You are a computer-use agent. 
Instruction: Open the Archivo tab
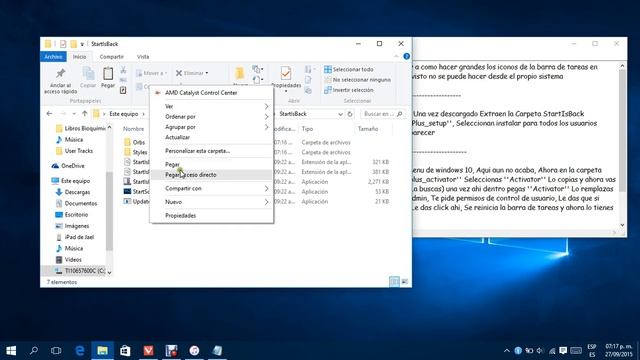click(53, 57)
